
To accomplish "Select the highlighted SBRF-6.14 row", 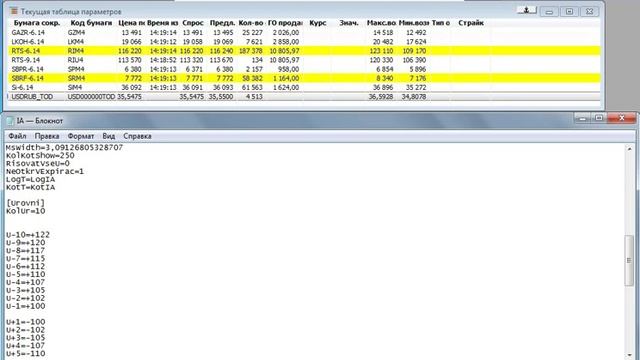I will tap(304, 78).
